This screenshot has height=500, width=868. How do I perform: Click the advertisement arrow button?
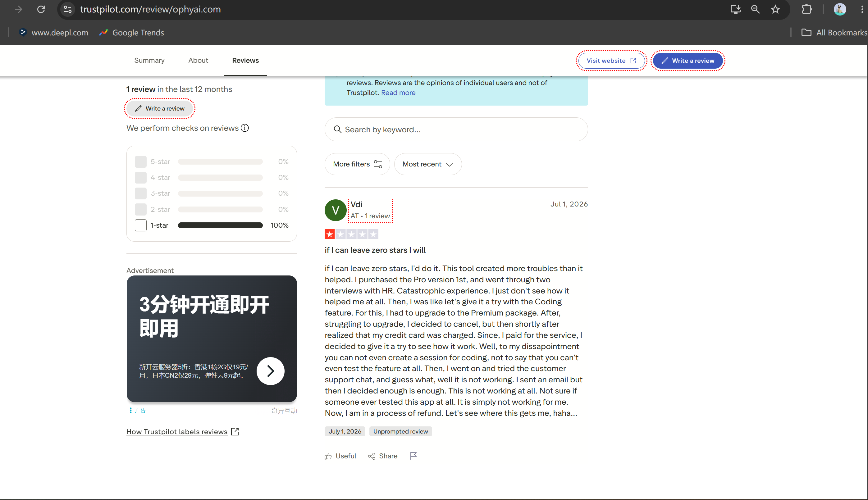271,371
